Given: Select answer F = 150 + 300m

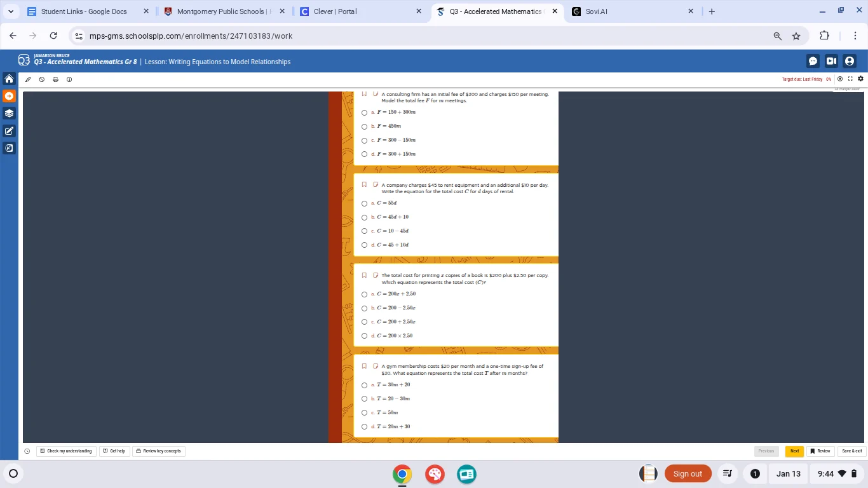Looking at the screenshot, I should tap(364, 112).
